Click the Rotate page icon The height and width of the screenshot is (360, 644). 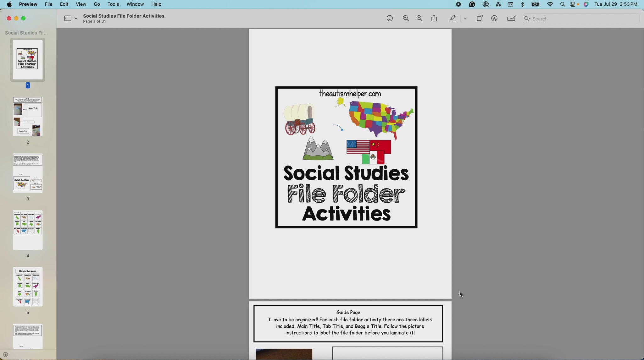click(x=480, y=19)
